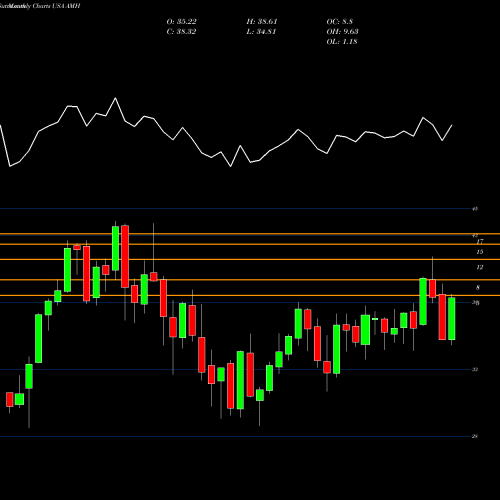The height and width of the screenshot is (500, 500).
Task: Click the 'O: 35.22' open value
Action: (x=181, y=22)
